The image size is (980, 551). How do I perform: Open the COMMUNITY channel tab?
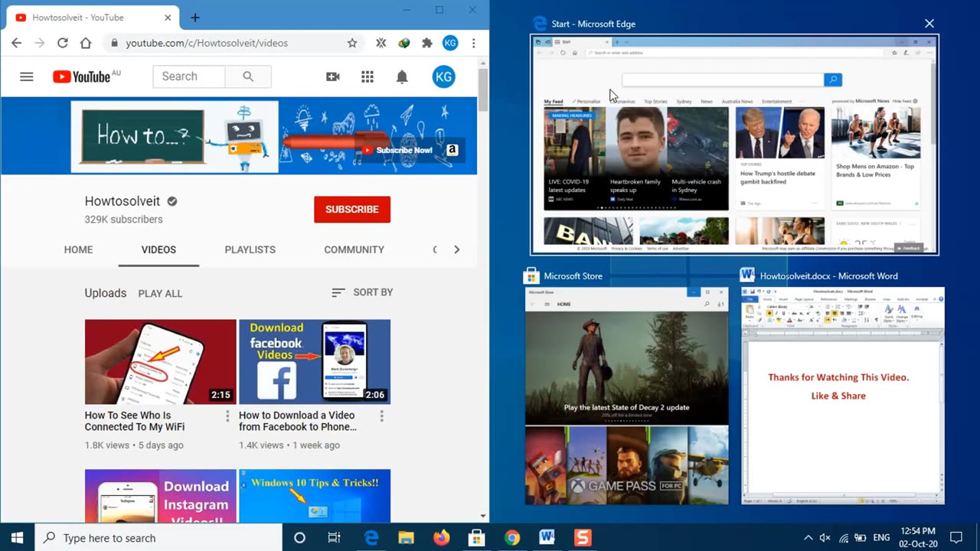tap(354, 249)
